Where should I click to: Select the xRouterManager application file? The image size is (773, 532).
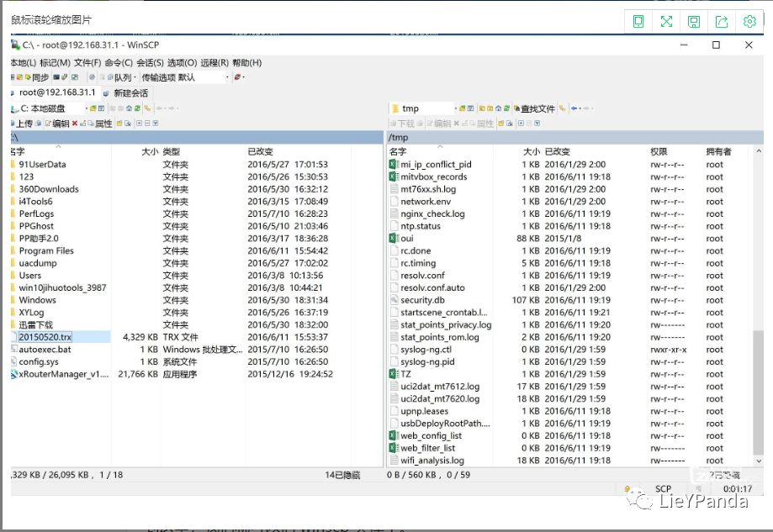coord(64,374)
